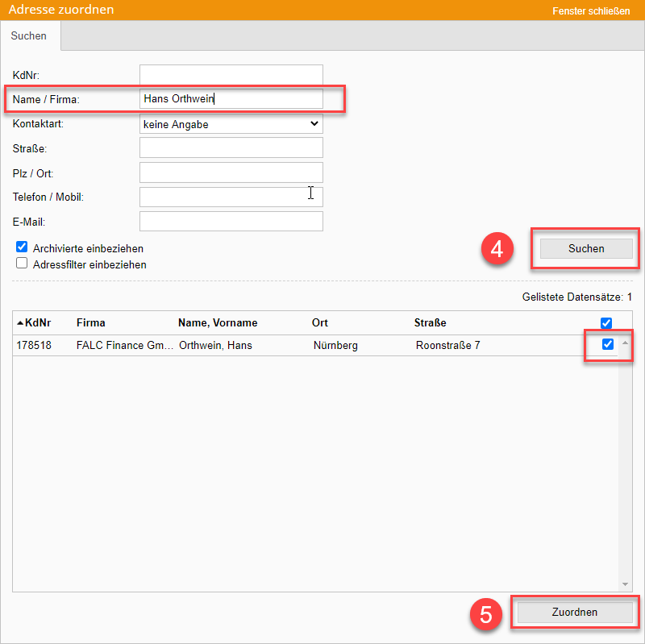Toggle Archivierte einbeziehen checkbox

tap(22, 247)
